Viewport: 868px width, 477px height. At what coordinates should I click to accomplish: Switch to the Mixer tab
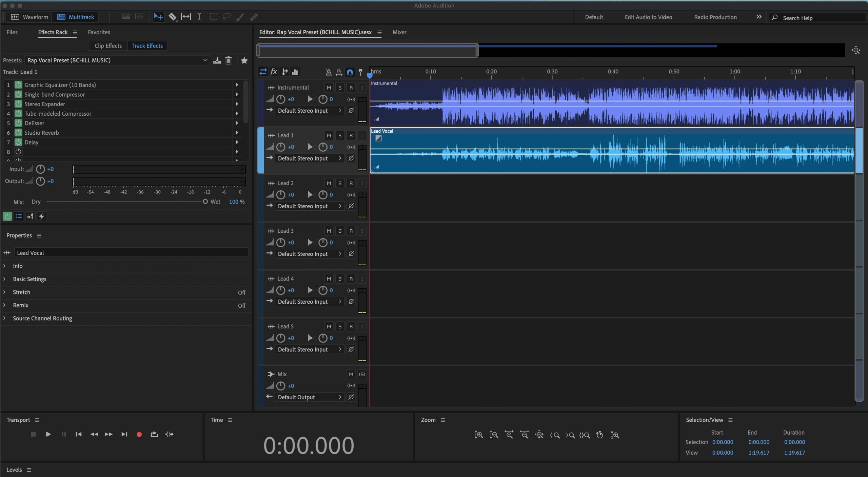[399, 32]
